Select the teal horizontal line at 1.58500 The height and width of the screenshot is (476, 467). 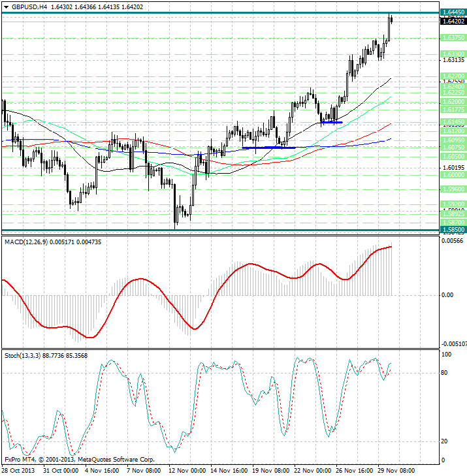[221, 230]
